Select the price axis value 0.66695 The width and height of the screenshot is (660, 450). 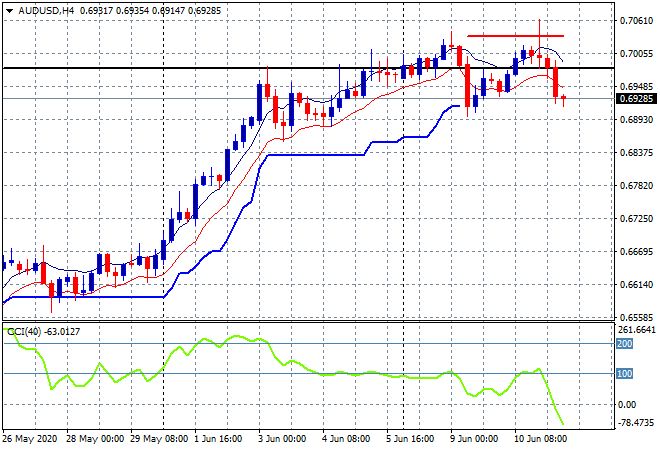click(x=636, y=252)
